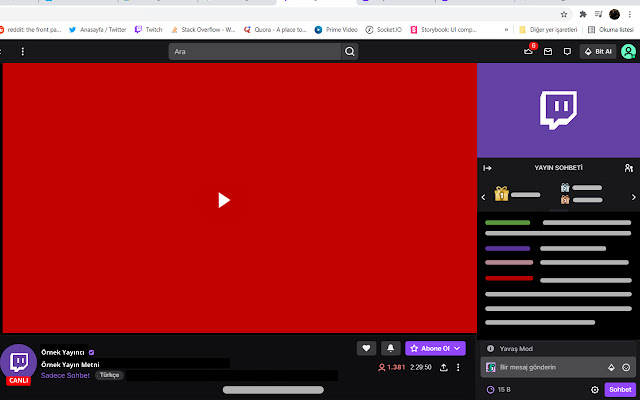
Task: Click the Sadece Sohbet category link
Action: pos(65,375)
